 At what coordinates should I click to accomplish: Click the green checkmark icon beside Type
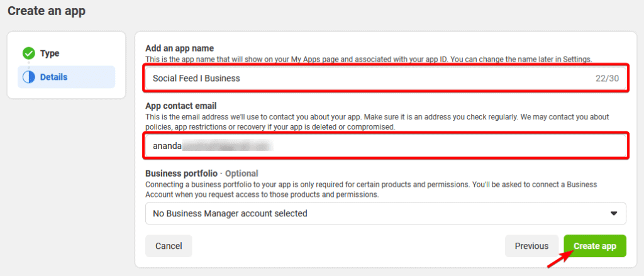pyautogui.click(x=28, y=53)
